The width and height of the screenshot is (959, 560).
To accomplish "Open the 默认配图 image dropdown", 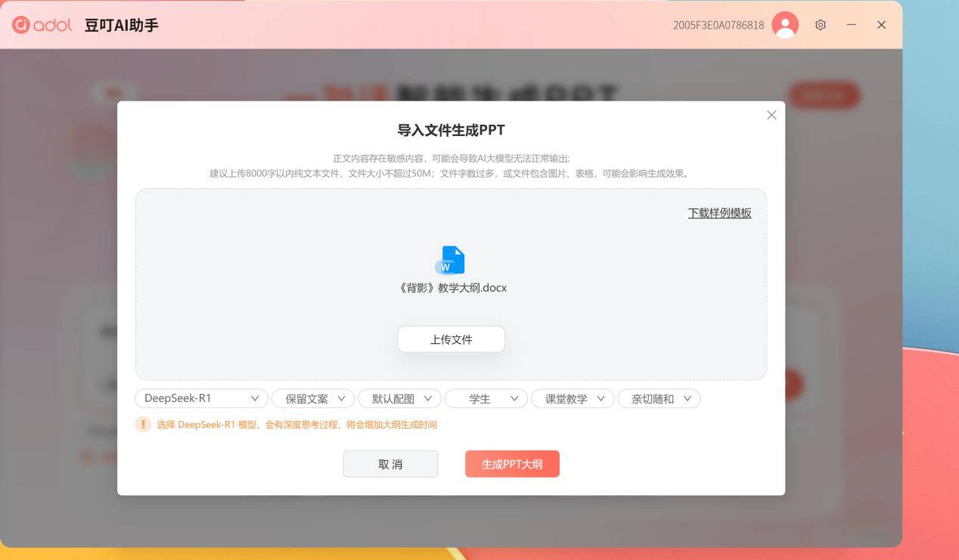I will (x=399, y=398).
